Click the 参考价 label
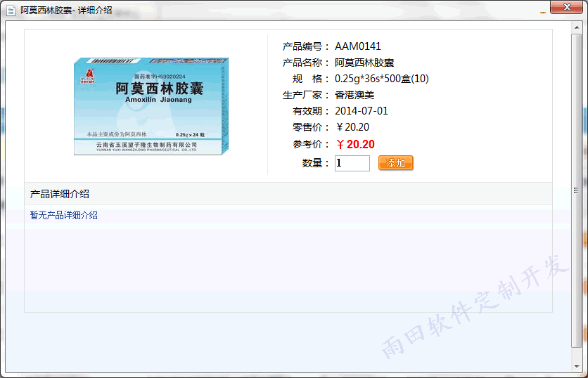The height and width of the screenshot is (378, 588). pos(310,144)
